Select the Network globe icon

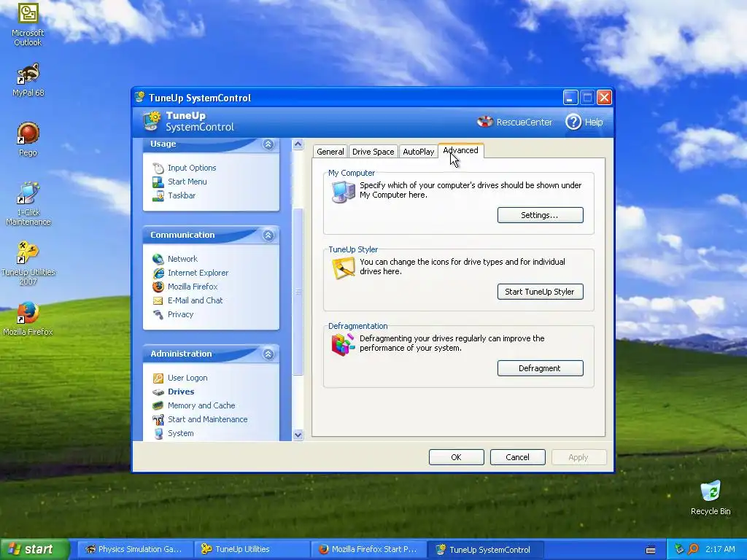[158, 259]
